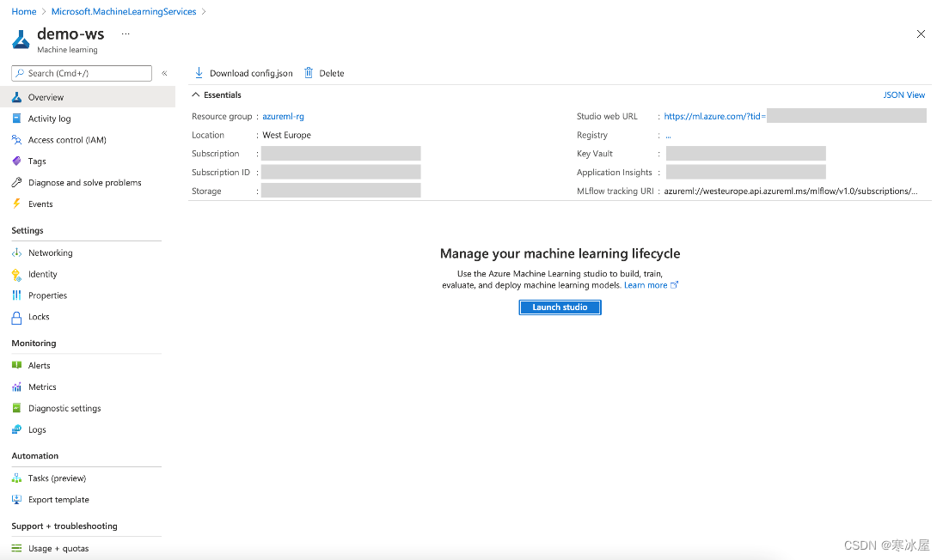The height and width of the screenshot is (560, 943).
Task: Click the resource search box
Action: [82, 73]
